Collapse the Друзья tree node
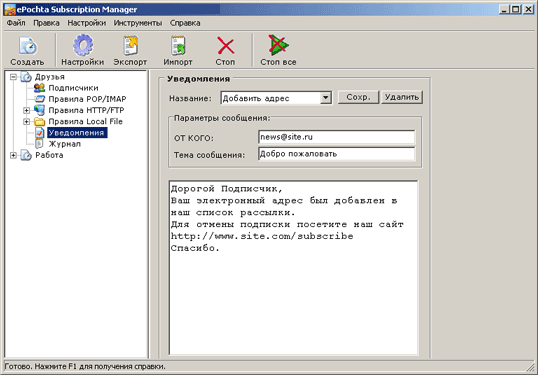 point(13,77)
